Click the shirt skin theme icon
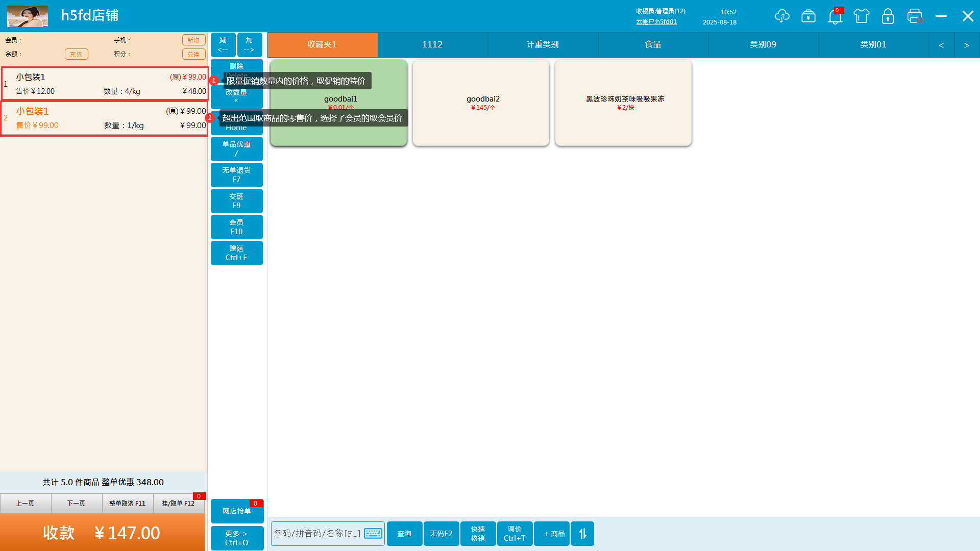 pos(862,16)
